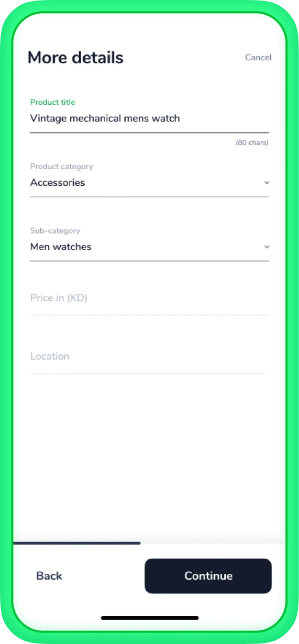Viewport: 299px width, 644px height.
Task: Tap the iOS home indicator bar
Action: [x=150, y=618]
